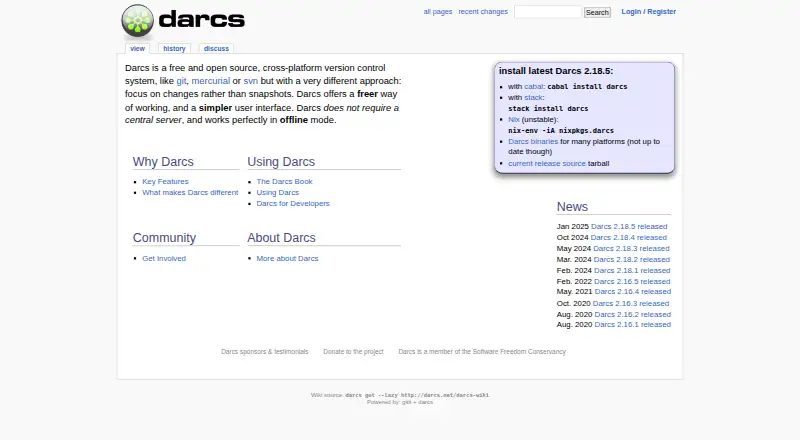Click the About Darcs heading

[282, 238]
